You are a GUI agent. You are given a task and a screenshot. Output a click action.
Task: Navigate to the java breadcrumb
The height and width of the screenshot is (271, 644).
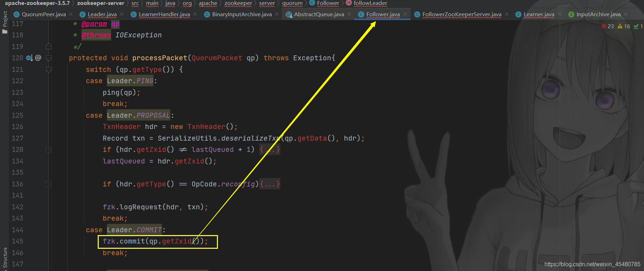click(x=170, y=3)
